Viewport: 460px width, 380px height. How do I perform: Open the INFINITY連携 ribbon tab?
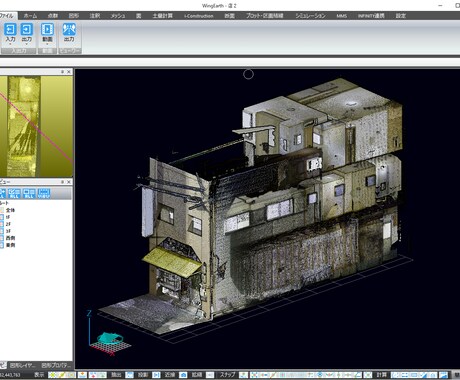click(371, 16)
